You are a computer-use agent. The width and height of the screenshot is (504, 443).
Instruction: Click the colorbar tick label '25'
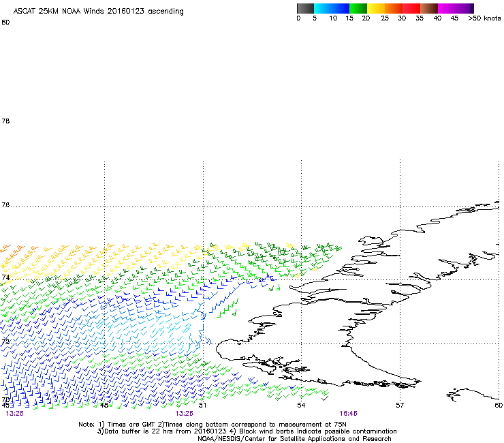pyautogui.click(x=385, y=18)
